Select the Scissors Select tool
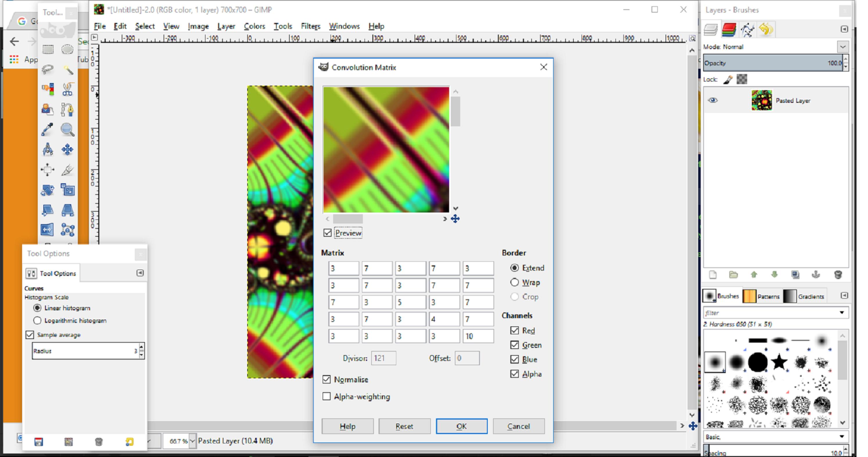Viewport: 868px width, 457px height. (x=68, y=89)
